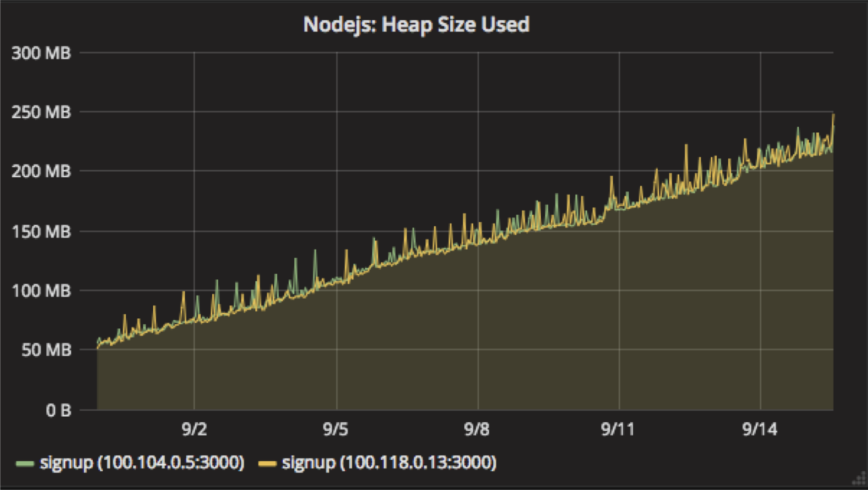Toggle series signup (100.104.0.5:3000) in legend
This screenshot has height=490, width=868.
point(142,462)
